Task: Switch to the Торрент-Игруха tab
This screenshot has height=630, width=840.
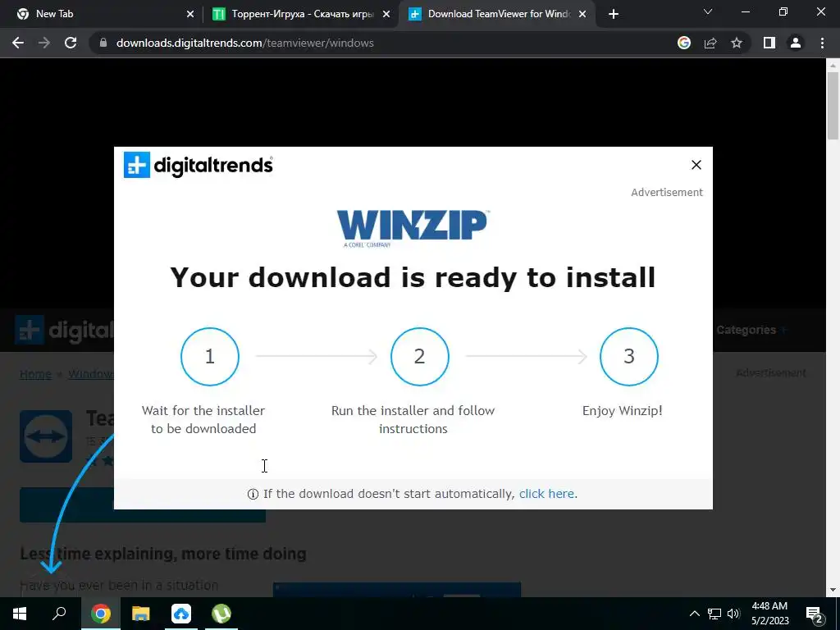Action: (x=301, y=14)
